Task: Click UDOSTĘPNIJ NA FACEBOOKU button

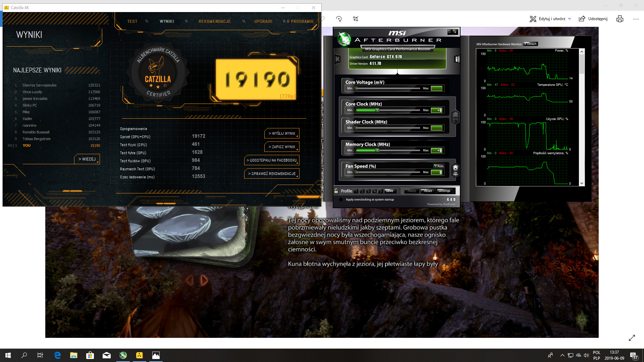Action: coord(272,160)
